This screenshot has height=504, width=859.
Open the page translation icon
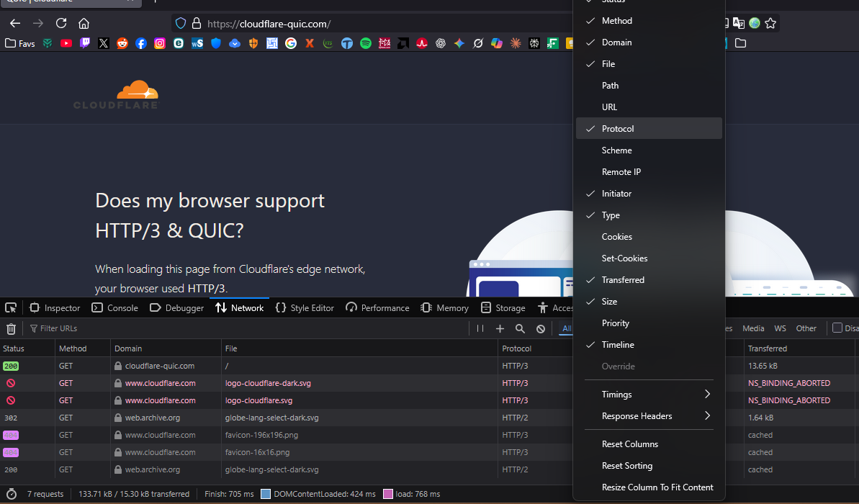pyautogui.click(x=739, y=23)
